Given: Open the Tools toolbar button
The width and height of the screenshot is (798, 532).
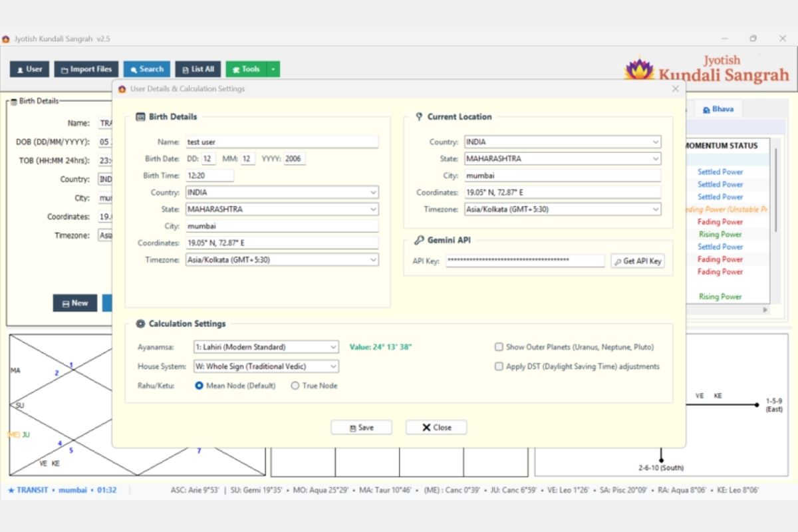Looking at the screenshot, I should click(x=246, y=69).
